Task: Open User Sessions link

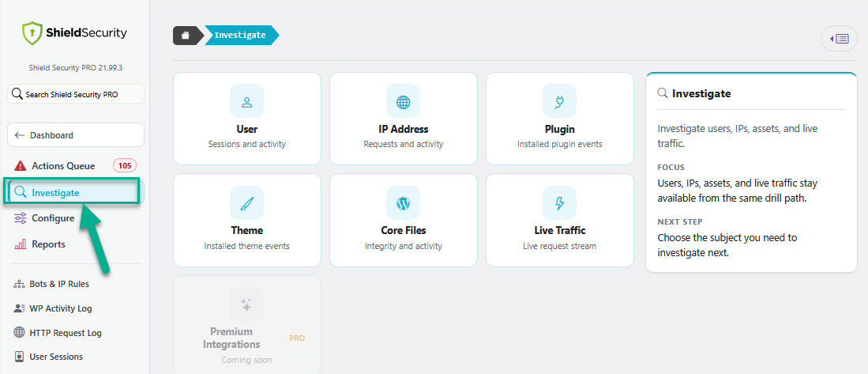Action: tap(56, 357)
